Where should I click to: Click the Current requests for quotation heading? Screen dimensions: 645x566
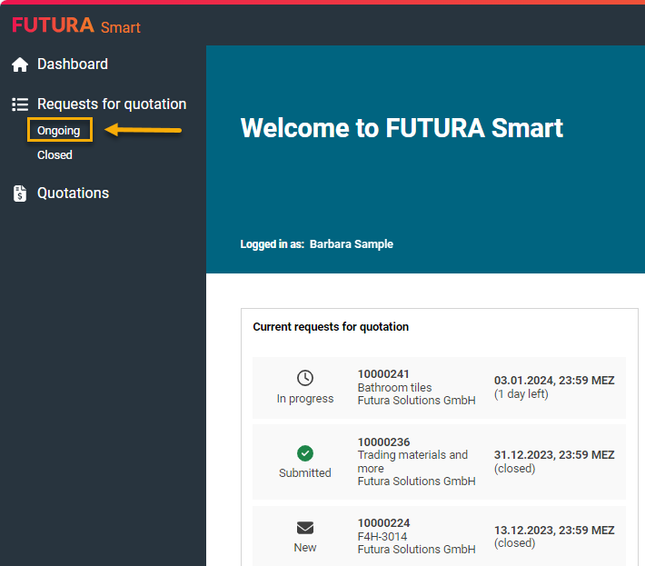[330, 327]
